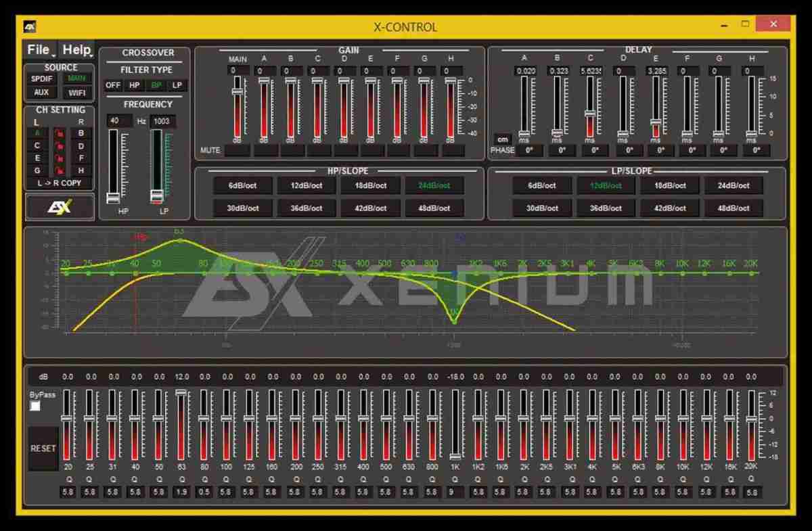
Task: Set filter type to BP
Action: [156, 85]
